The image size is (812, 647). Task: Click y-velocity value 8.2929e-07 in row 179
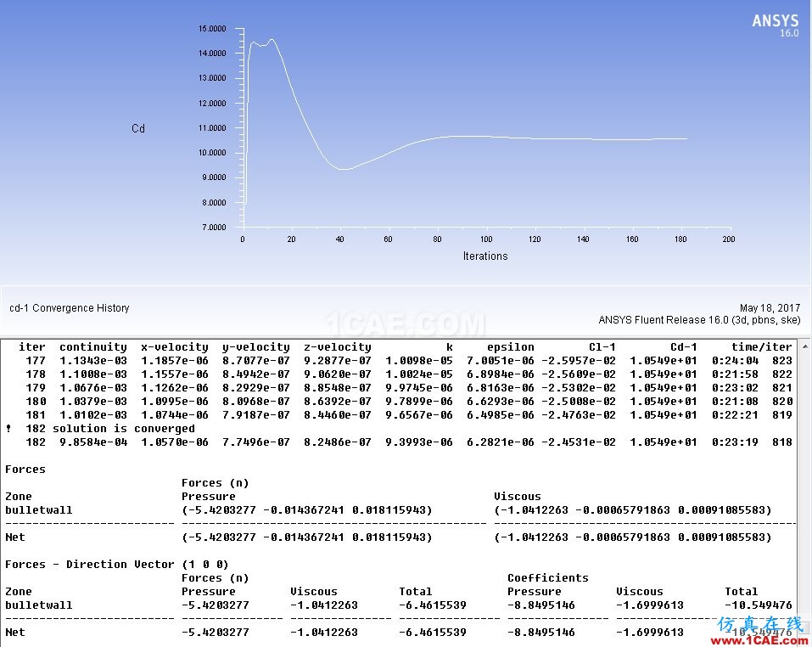point(256,387)
